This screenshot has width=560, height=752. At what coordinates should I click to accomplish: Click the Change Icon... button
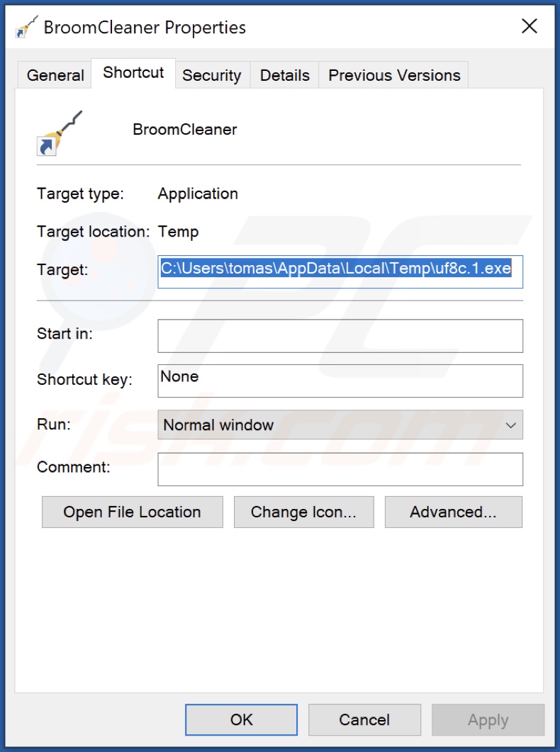[x=303, y=512]
